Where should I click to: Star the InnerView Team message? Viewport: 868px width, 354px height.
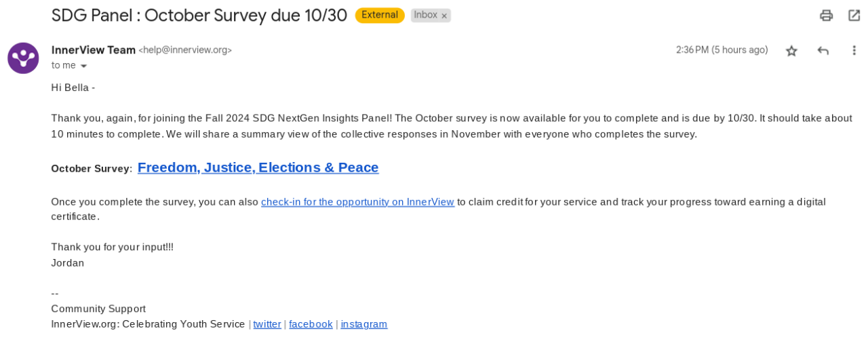tap(791, 50)
